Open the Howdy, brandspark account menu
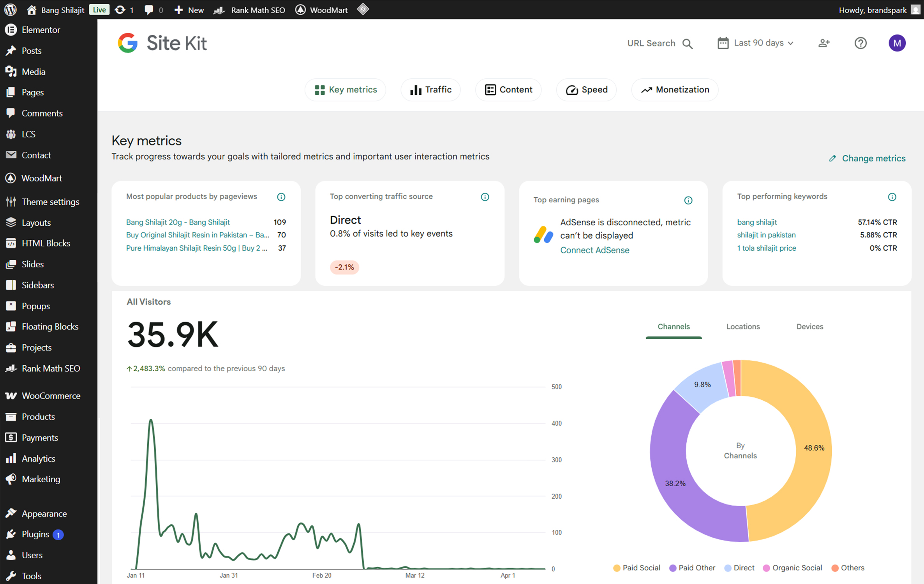The height and width of the screenshot is (584, 924). (878, 10)
